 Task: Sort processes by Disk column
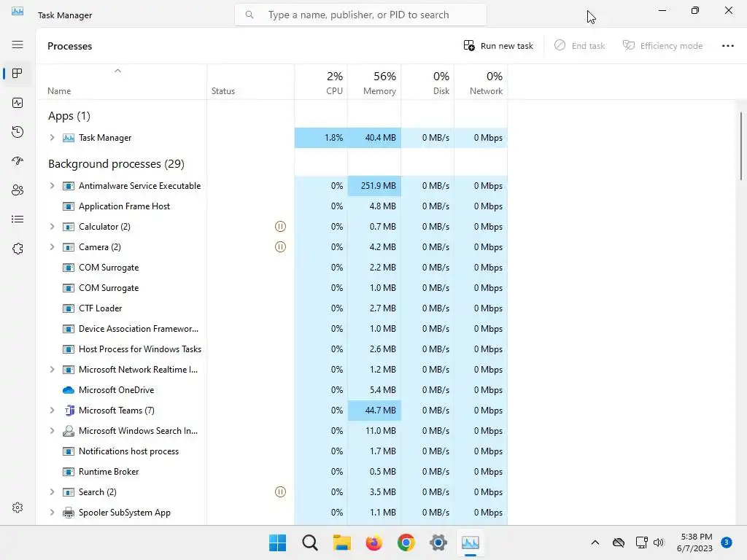(427, 82)
